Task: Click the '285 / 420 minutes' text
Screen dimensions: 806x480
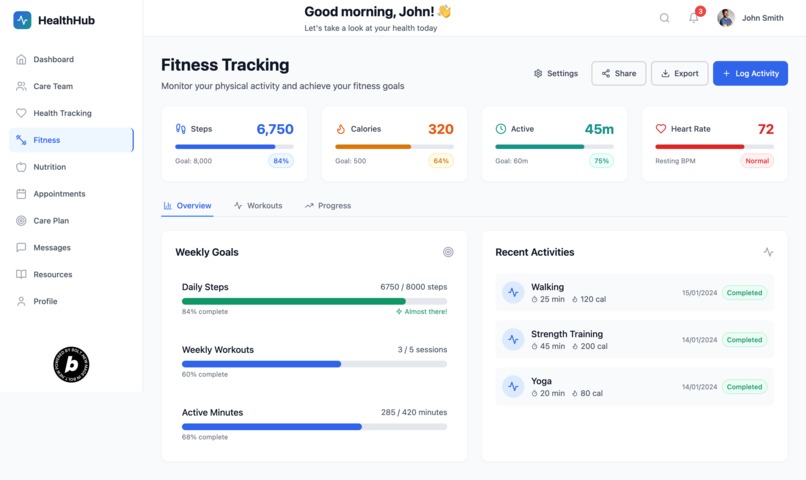Action: pyautogui.click(x=414, y=412)
